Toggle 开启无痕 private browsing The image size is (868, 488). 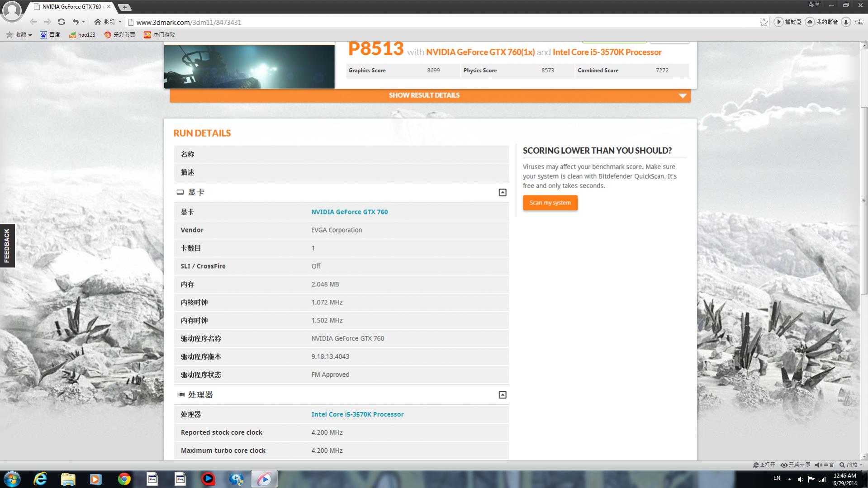coord(795,465)
